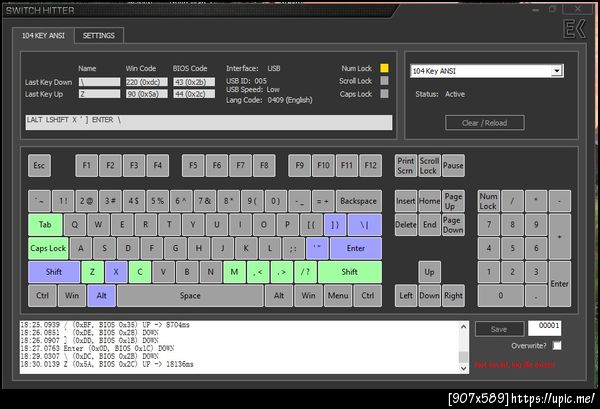Click the blue X key tile
The width and height of the screenshot is (600, 409).
(116, 272)
